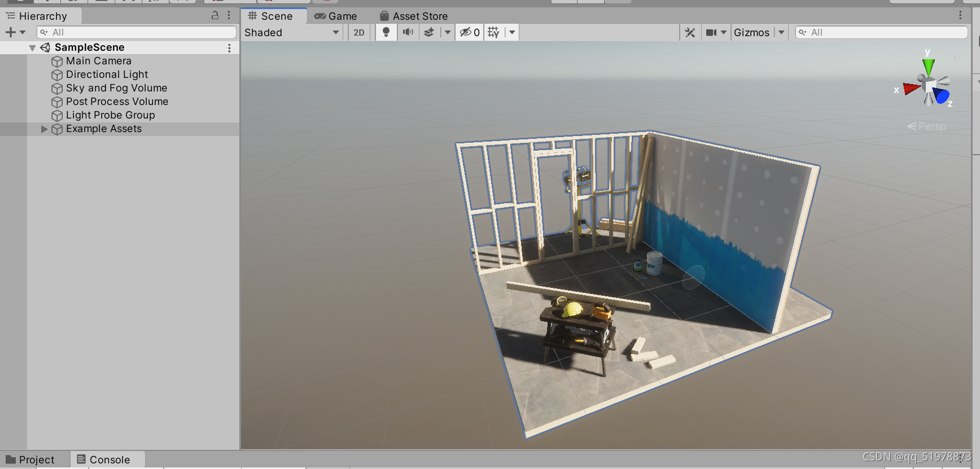Open scene camera settings
Screen dimensions: 980x469
click(711, 32)
